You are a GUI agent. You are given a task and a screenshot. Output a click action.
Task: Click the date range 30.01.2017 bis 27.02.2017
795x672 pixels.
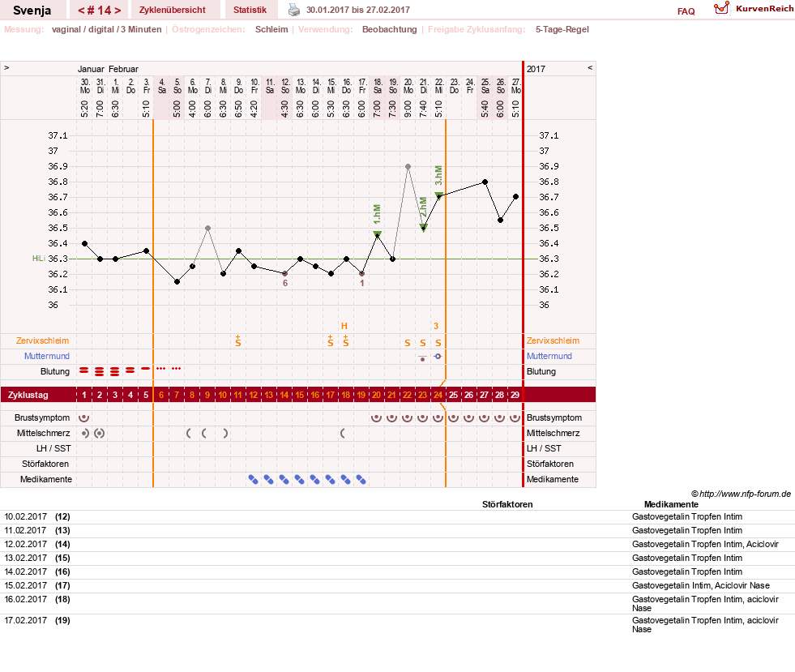[358, 10]
